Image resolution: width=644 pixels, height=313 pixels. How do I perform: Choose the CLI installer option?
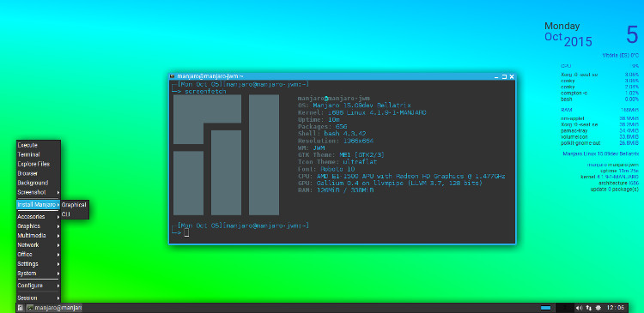(75, 214)
